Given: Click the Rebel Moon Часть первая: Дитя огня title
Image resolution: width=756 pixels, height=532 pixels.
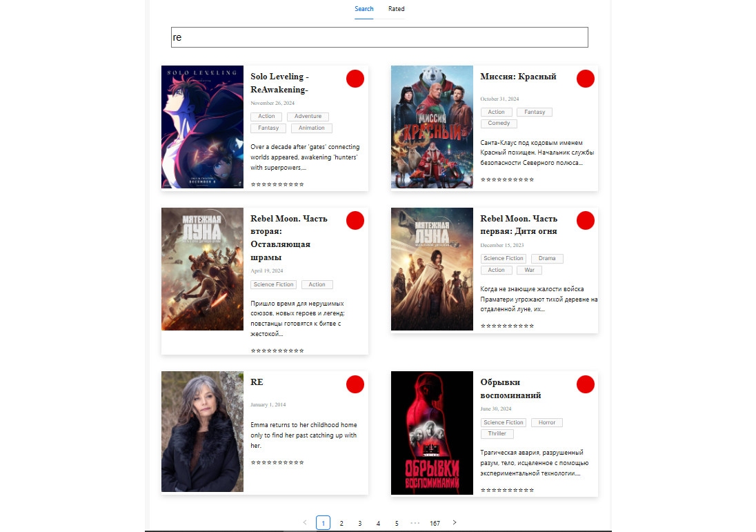Looking at the screenshot, I should (x=519, y=225).
